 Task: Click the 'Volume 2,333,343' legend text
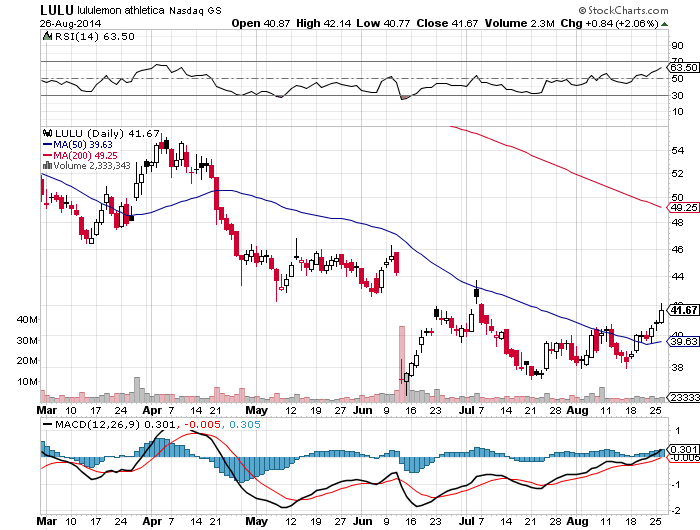92,166
